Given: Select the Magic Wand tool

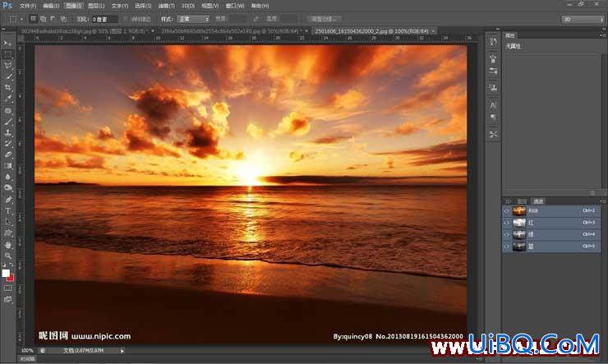Looking at the screenshot, I should coord(7,76).
